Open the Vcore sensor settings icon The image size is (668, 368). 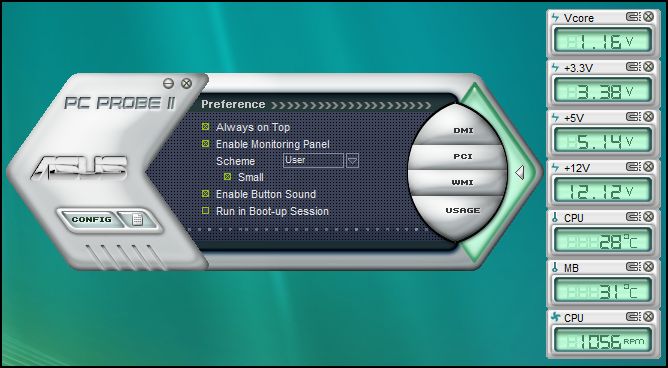click(x=633, y=17)
